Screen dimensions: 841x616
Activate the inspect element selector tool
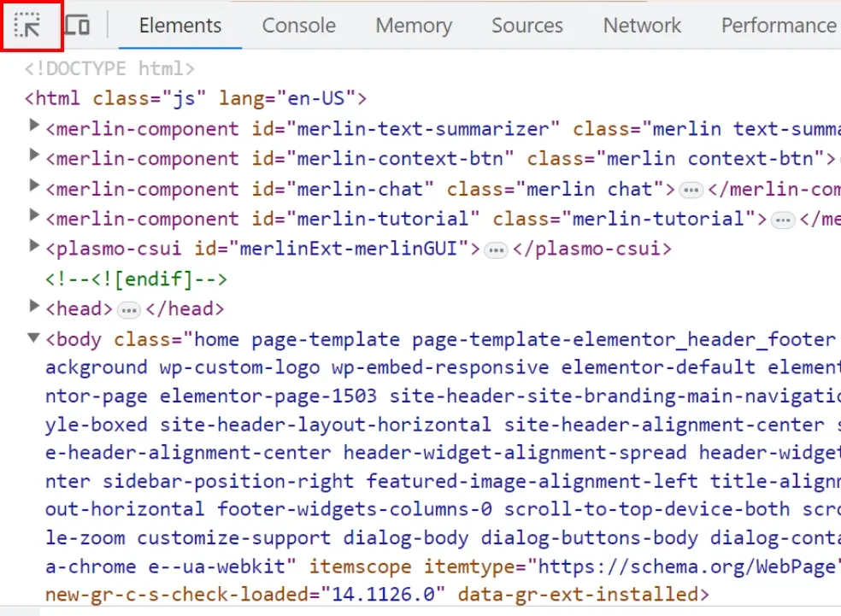pos(26,25)
